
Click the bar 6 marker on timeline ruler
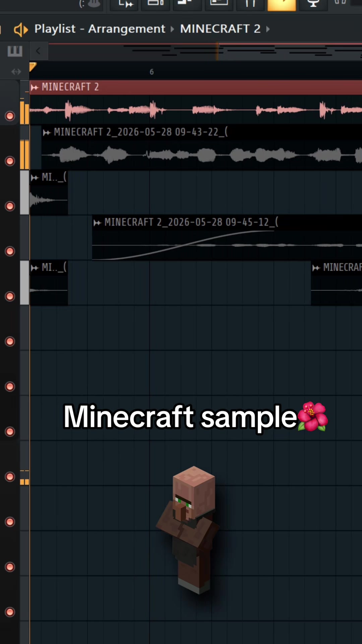point(152,72)
